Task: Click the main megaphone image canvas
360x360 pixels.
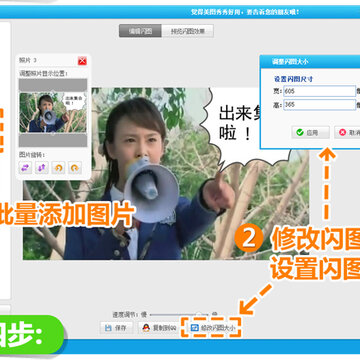Action: point(166,174)
